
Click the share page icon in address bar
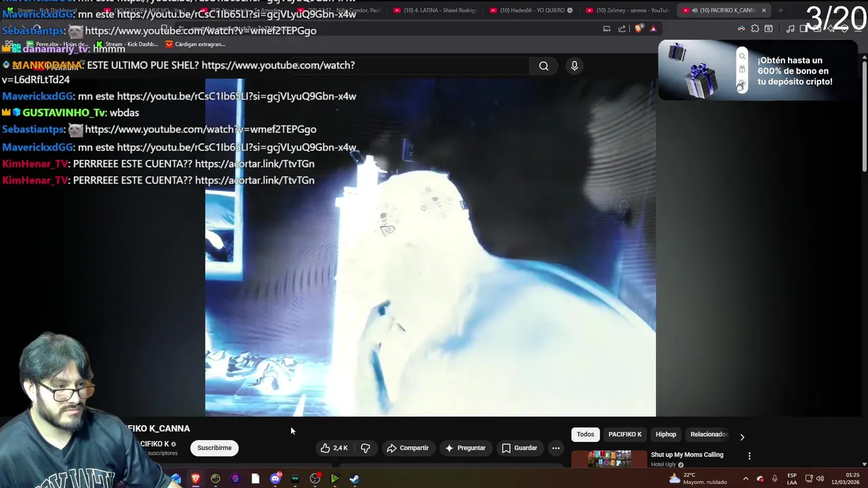622,28
